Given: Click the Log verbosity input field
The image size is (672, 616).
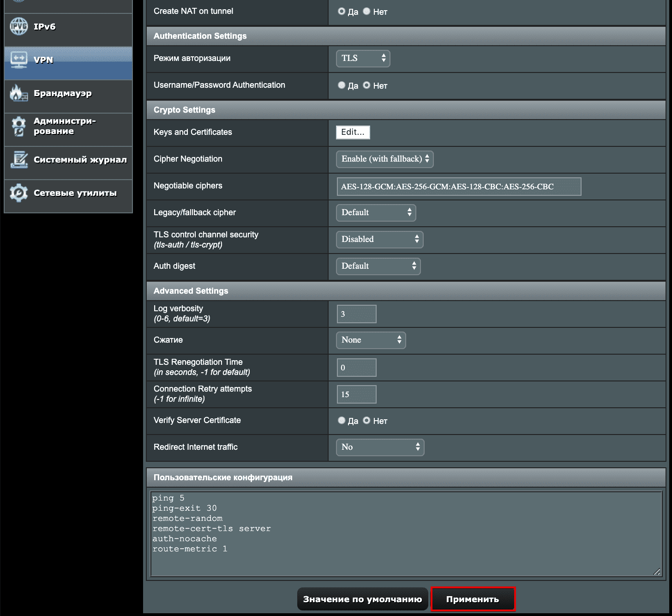Looking at the screenshot, I should click(356, 314).
